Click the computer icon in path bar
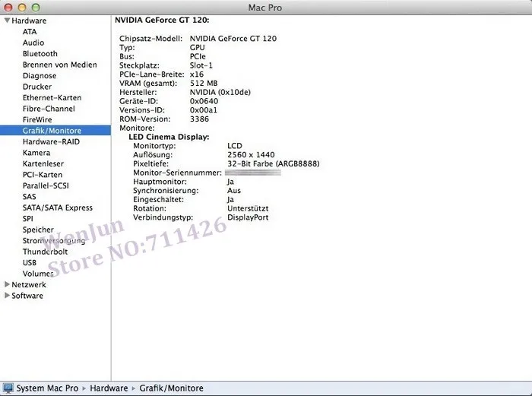The image size is (532, 396). (8, 388)
